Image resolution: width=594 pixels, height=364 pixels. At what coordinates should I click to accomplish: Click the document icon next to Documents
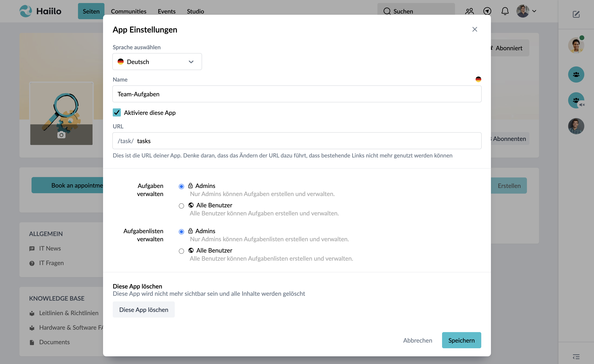tap(32, 342)
